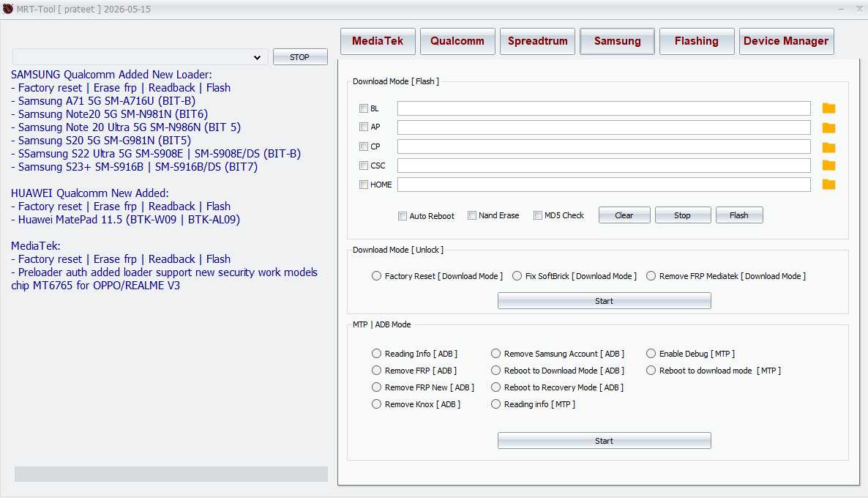This screenshot has width=868, height=498.
Task: Click the folder icon for BL file
Action: [828, 108]
